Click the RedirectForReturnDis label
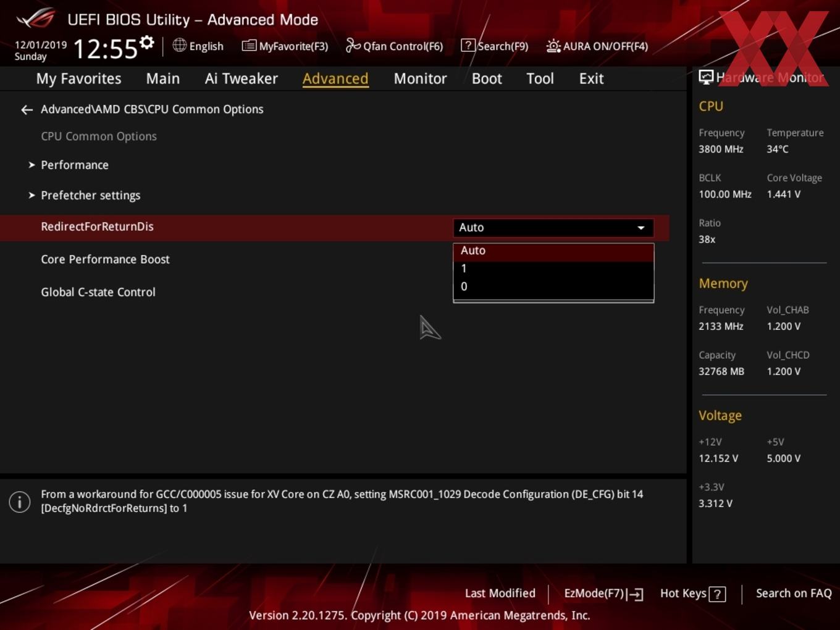The height and width of the screenshot is (630, 840). 97,227
